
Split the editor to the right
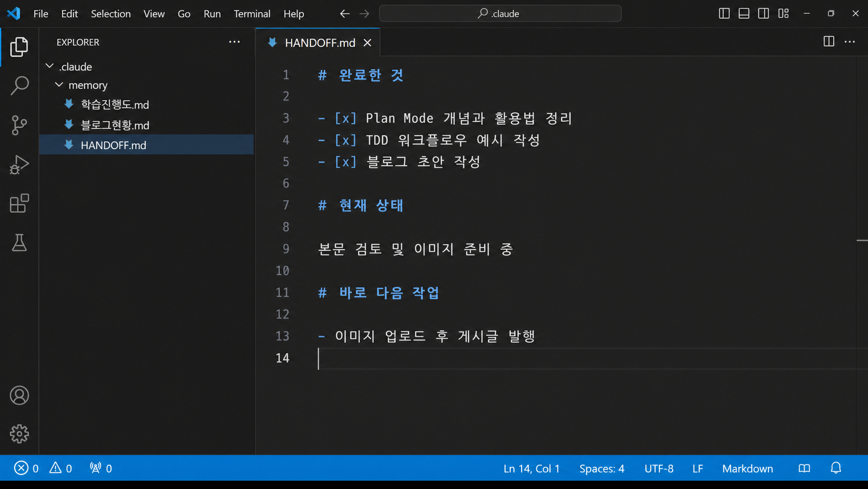[x=829, y=42]
